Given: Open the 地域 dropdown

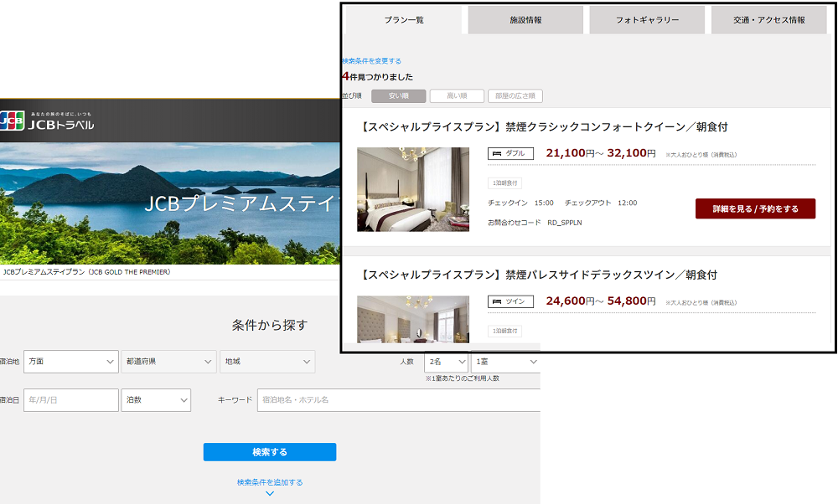Looking at the screenshot, I should [268, 362].
